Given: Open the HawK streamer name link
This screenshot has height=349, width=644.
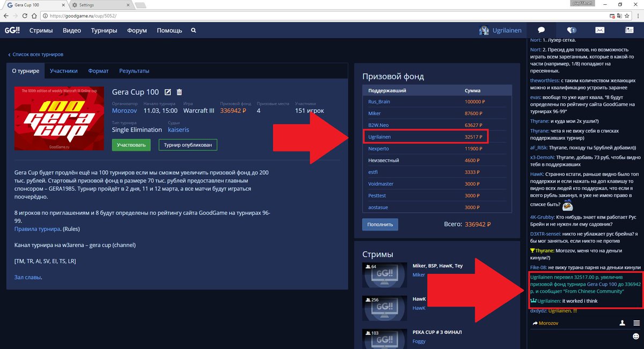Looking at the screenshot, I should [419, 308].
